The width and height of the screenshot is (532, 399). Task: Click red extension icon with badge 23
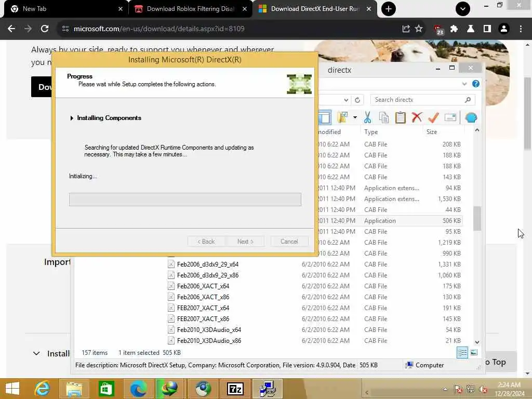[438, 30]
